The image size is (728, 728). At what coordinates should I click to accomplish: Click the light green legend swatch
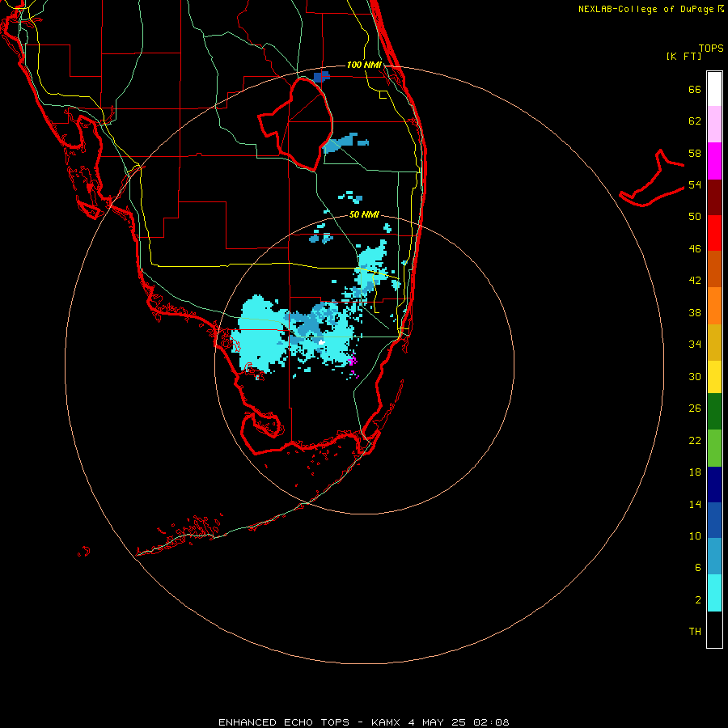pos(714,448)
